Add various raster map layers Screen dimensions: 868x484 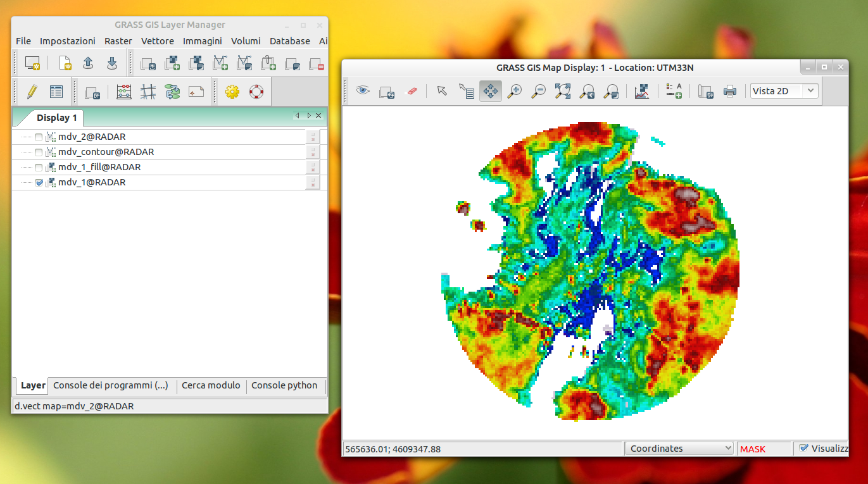(x=196, y=63)
